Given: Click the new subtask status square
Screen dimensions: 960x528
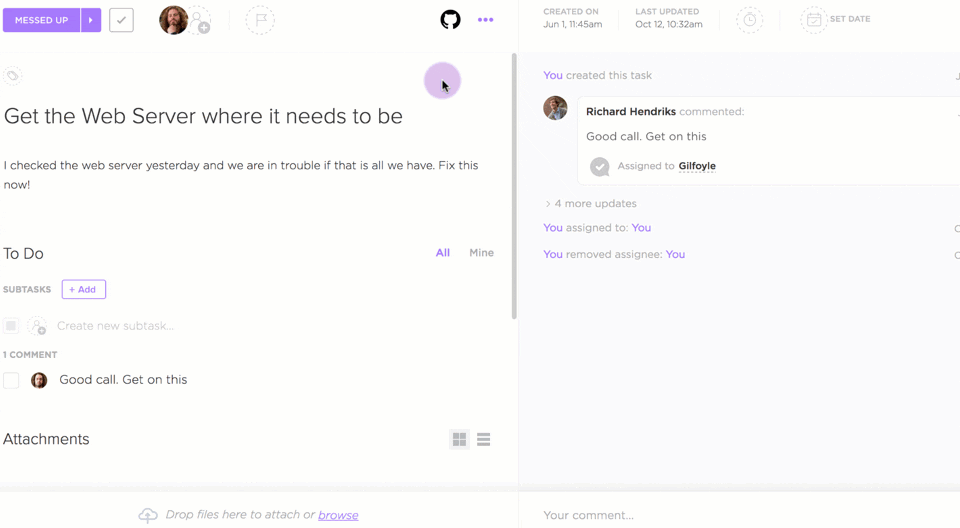Looking at the screenshot, I should click(11, 326).
